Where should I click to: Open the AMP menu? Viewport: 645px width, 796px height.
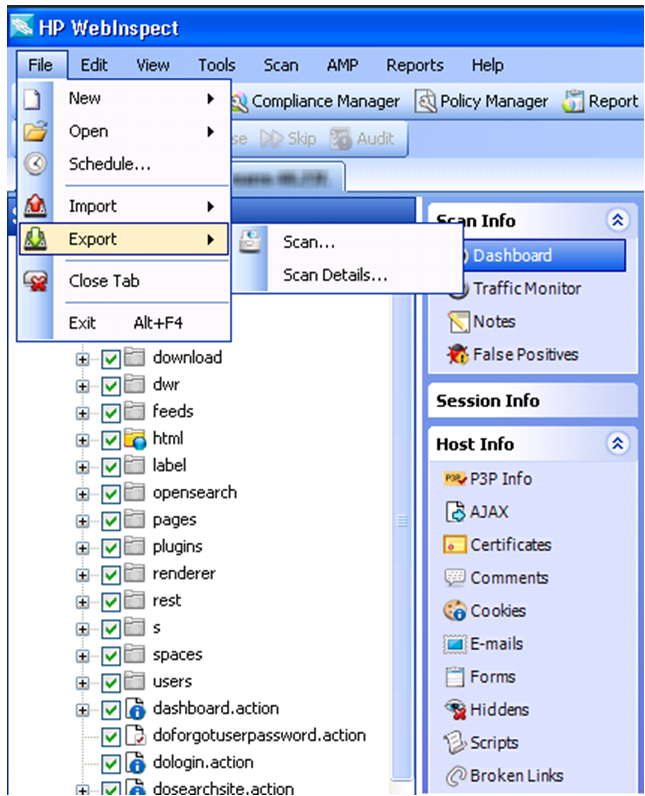(343, 65)
